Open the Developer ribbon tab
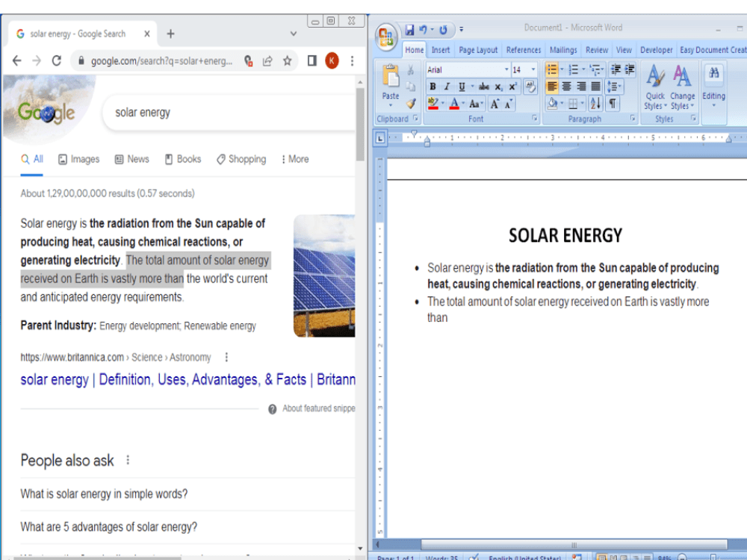This screenshot has height=560, width=747. coord(656,50)
